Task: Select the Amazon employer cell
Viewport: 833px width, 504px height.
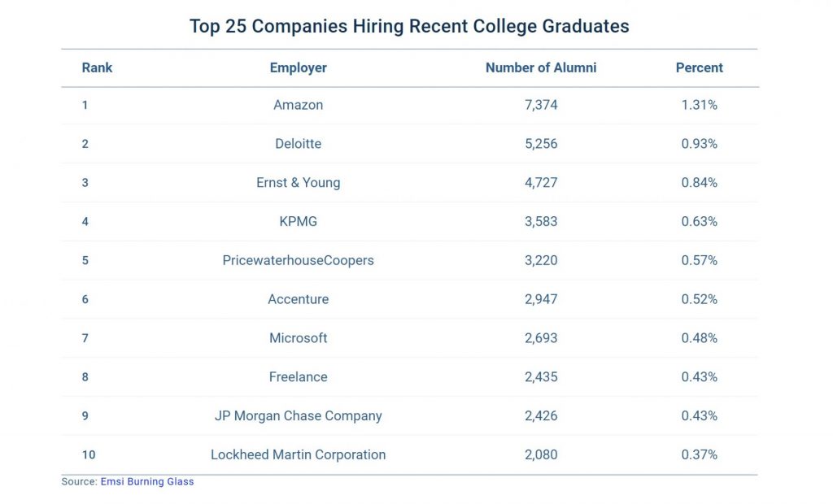Action: pos(299,105)
